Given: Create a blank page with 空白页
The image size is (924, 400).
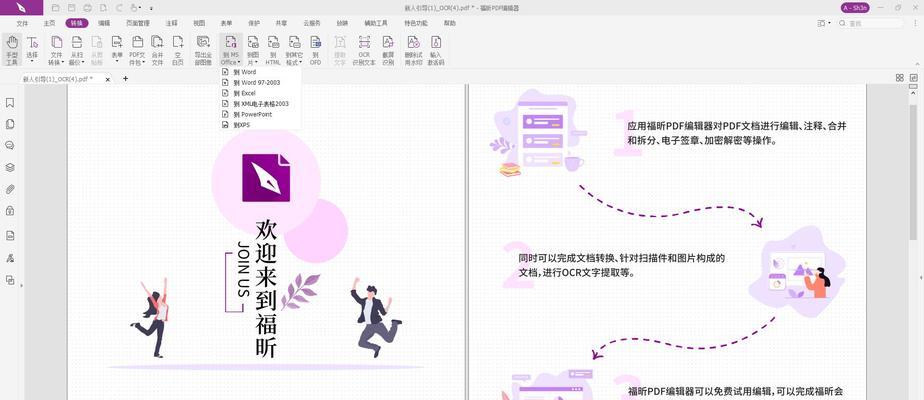Looking at the screenshot, I should 177,49.
